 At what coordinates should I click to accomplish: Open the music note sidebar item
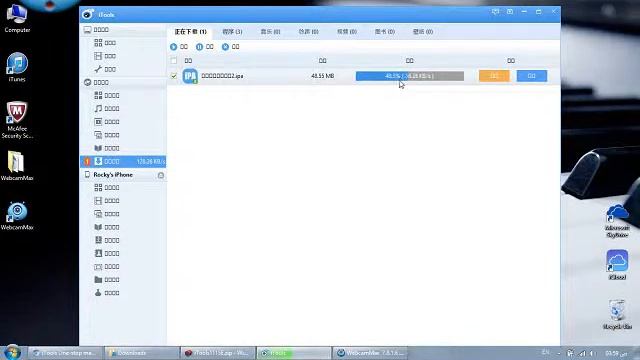click(x=122, y=109)
